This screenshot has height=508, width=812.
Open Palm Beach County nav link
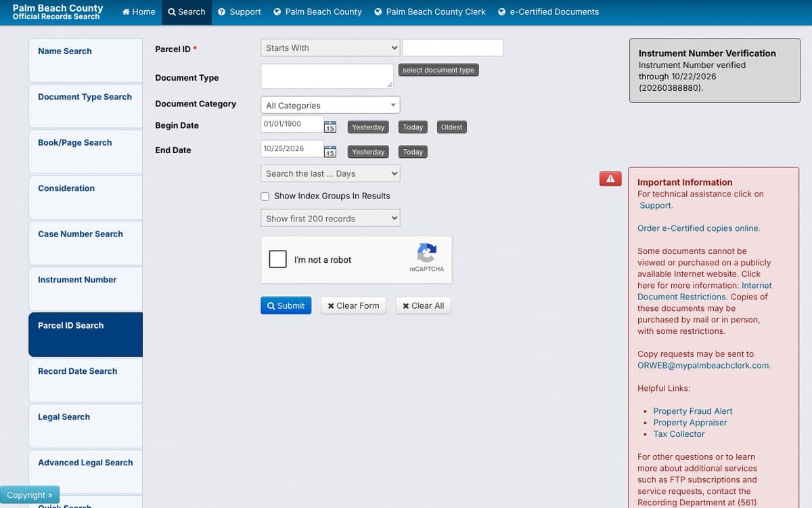317,12
